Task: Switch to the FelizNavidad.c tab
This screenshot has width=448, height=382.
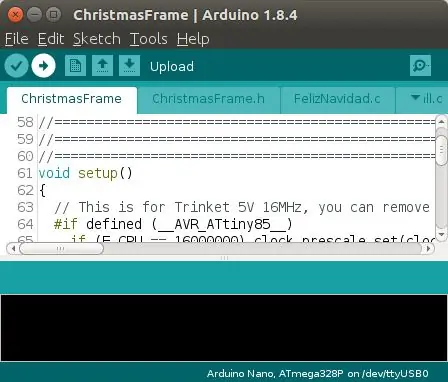Action: point(337,99)
